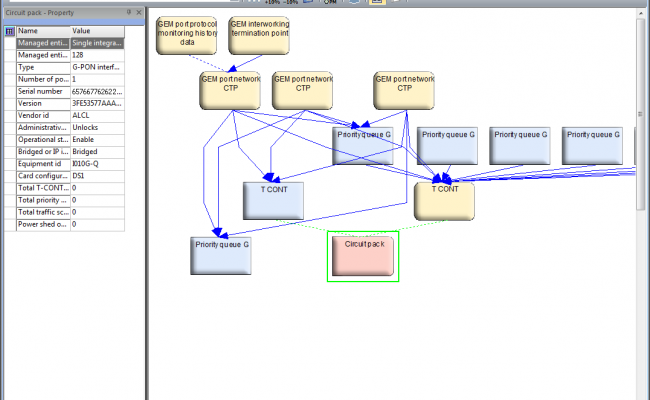
Task: Select GEM interworking termination point node
Action: tap(259, 34)
